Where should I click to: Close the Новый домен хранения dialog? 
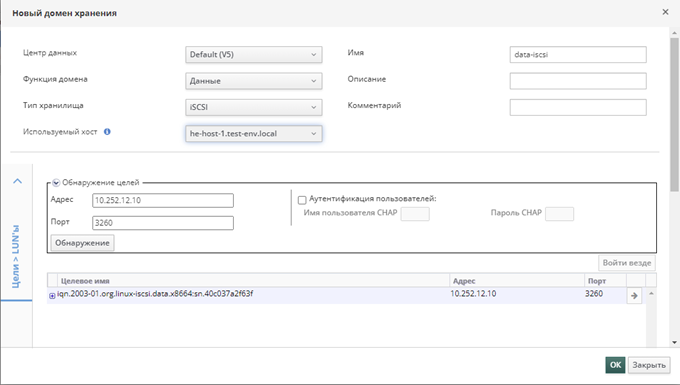665,12
